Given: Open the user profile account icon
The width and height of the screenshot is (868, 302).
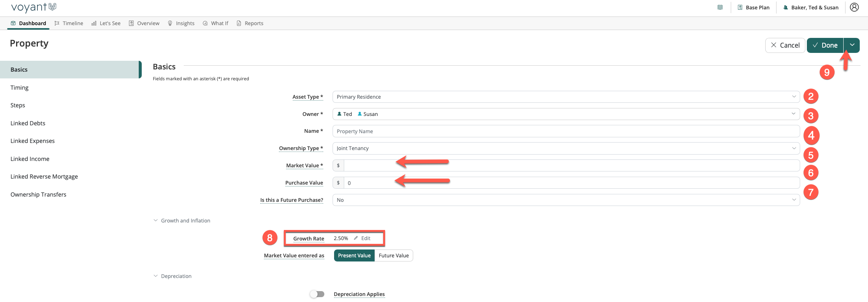Looking at the screenshot, I should tap(854, 8).
